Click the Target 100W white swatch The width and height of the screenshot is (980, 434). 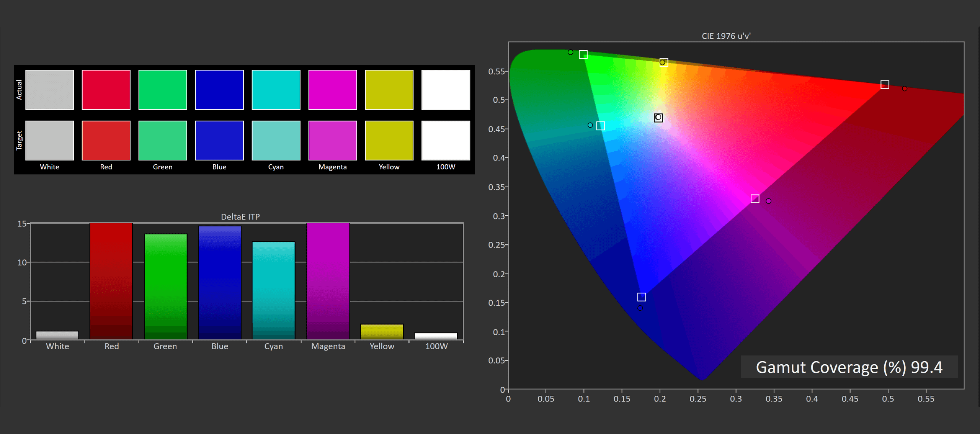(x=446, y=140)
